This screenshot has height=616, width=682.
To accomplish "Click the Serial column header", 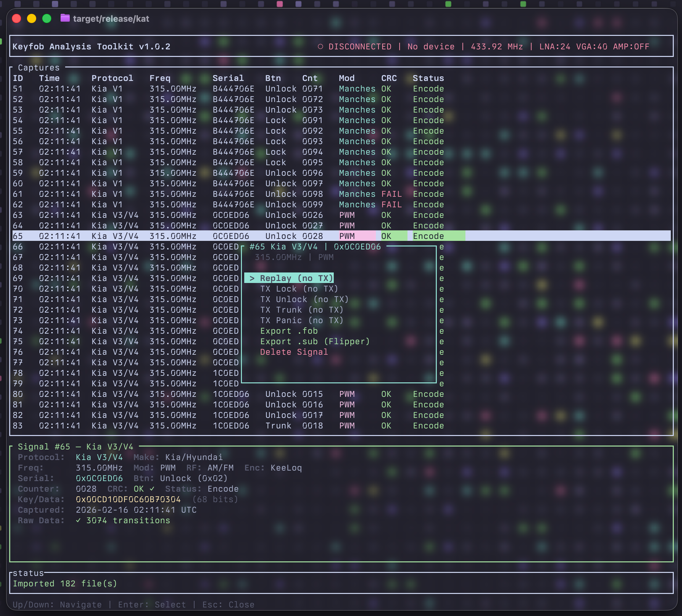I will [x=228, y=78].
